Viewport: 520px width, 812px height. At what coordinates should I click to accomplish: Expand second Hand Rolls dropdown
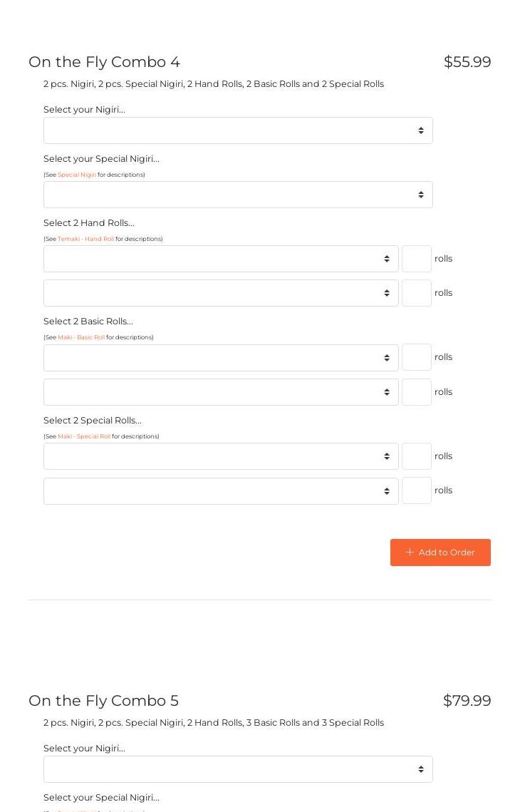[221, 293]
